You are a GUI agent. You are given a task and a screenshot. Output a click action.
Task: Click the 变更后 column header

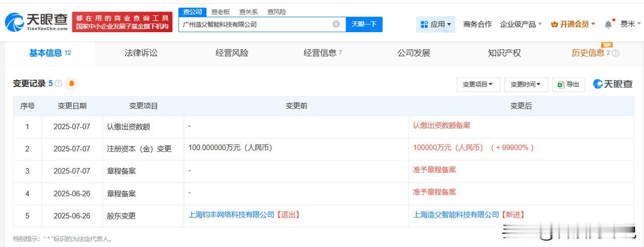pos(521,106)
